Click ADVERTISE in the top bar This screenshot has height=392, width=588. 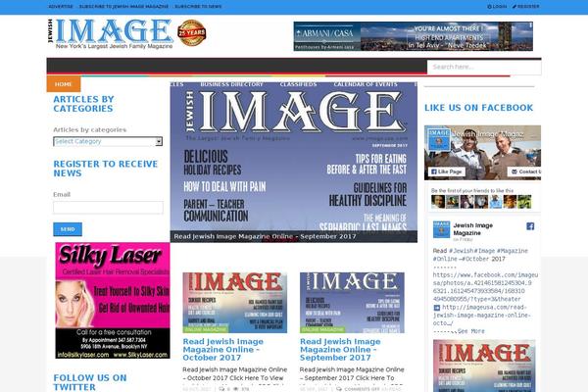pos(61,7)
